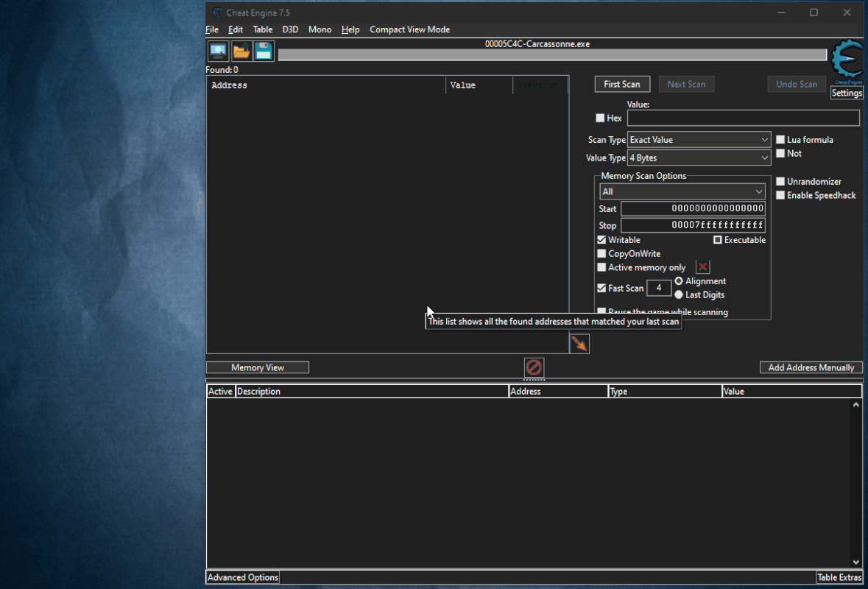Open the Memory View window
The image size is (868, 589).
click(x=258, y=367)
